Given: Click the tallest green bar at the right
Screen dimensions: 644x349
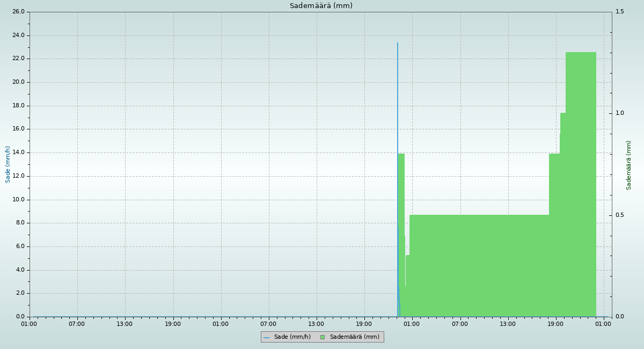Looking at the screenshot, I should [x=581, y=183].
